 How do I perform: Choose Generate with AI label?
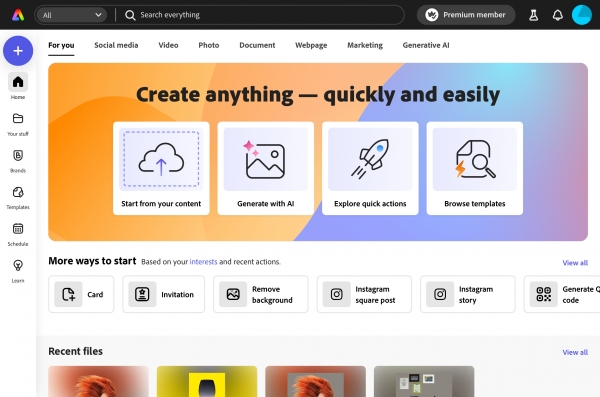pyautogui.click(x=266, y=204)
